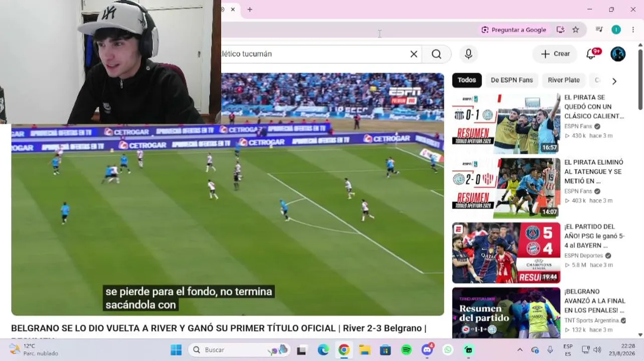Click TNT Sports Argentina channel name
The width and height of the screenshot is (644, 361).
[591, 320]
